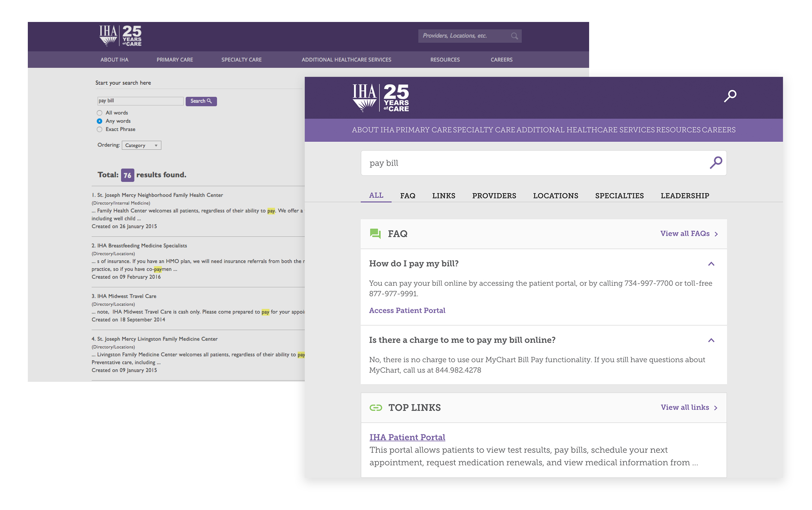Click the arrow beside View all links
Viewport: 812px width, 510px height.
(716, 408)
